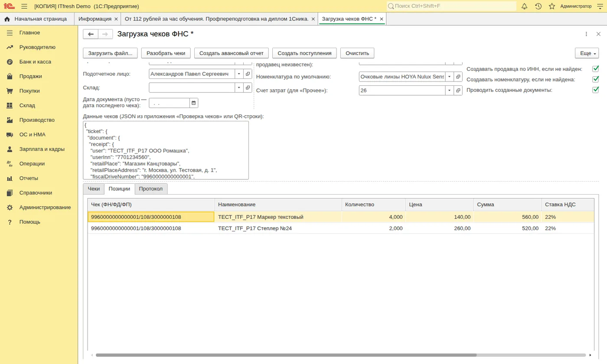607x364 pixels.
Task: Sort by the Наименование column header
Action: (x=278, y=205)
